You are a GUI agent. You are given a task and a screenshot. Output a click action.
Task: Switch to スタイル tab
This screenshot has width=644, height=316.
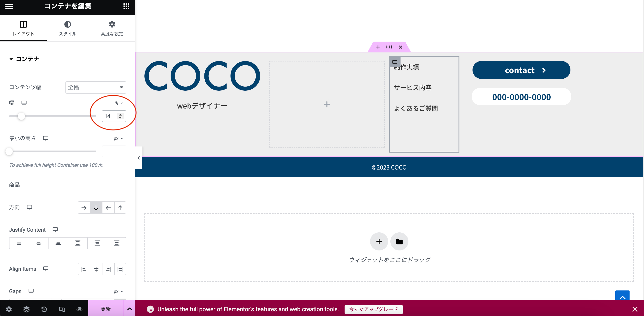point(67,28)
